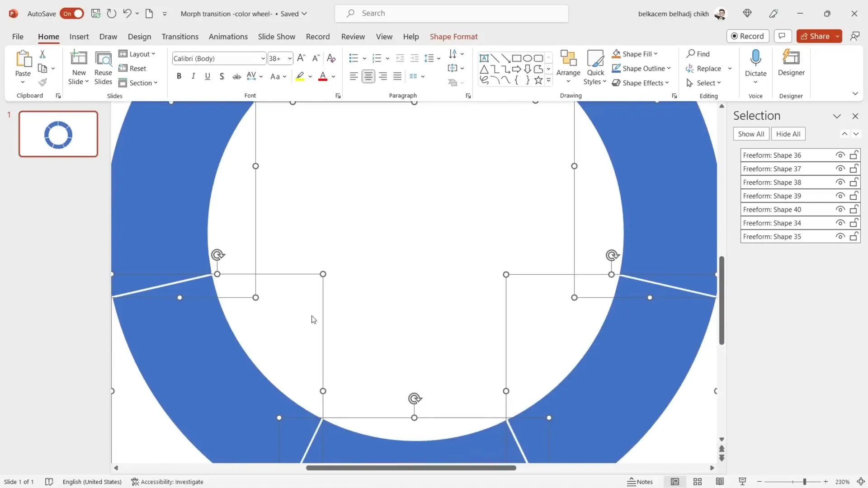Click Find in Editing group
Image resolution: width=868 pixels, height=488 pixels.
tap(698, 54)
